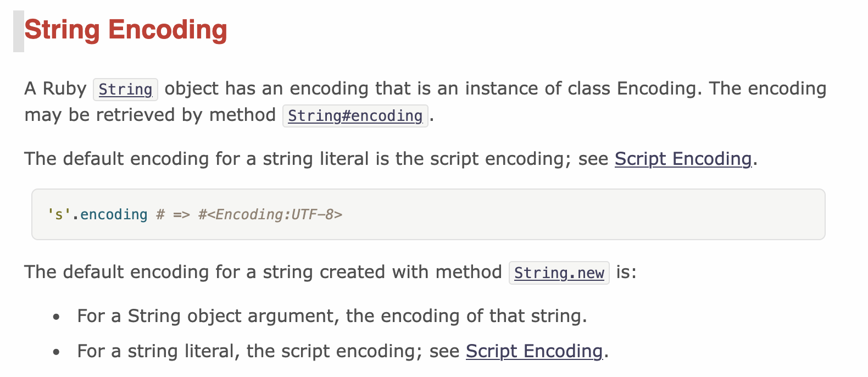Open Script Encoding link after "see" in paragraph
The width and height of the screenshot is (868, 377).
[x=683, y=159]
